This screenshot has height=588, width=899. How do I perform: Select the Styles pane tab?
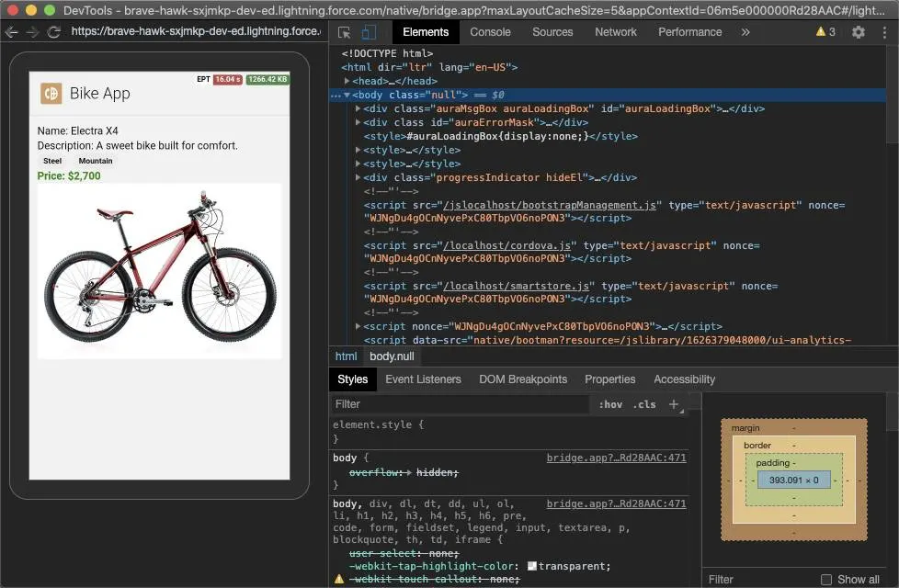(x=353, y=379)
